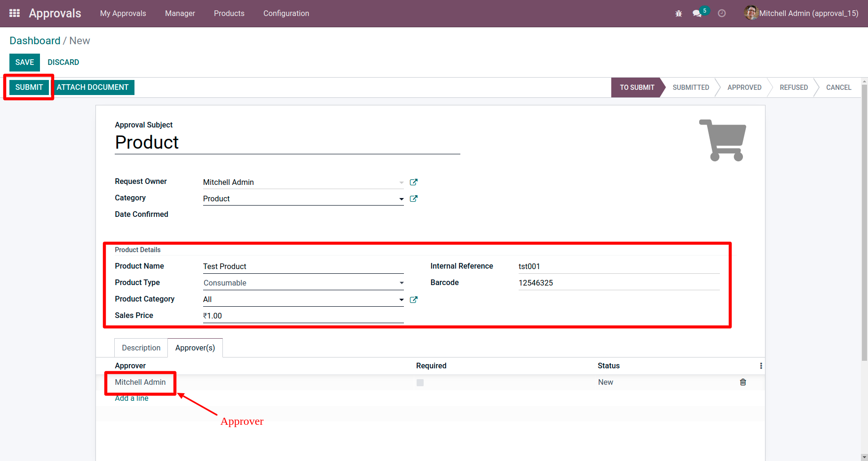Screen dimensions: 868x461
Task: Click the Save button
Action: (24, 62)
